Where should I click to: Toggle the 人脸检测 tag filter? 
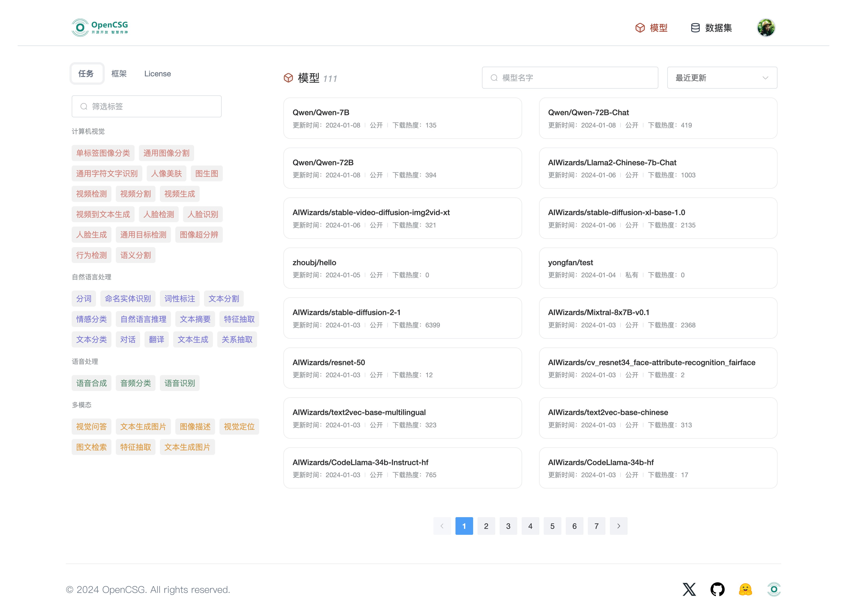[x=159, y=214]
